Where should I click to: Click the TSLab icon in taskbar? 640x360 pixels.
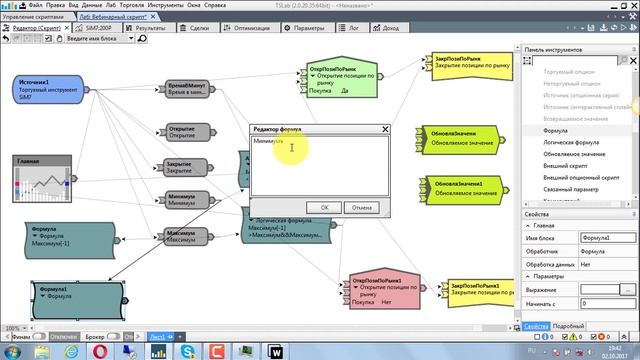[158, 352]
